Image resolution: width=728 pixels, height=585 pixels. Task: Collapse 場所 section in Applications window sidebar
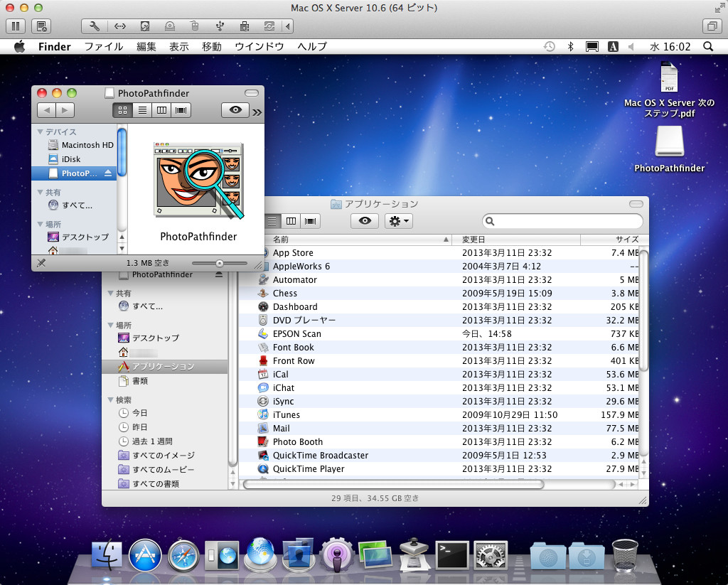pos(110,325)
